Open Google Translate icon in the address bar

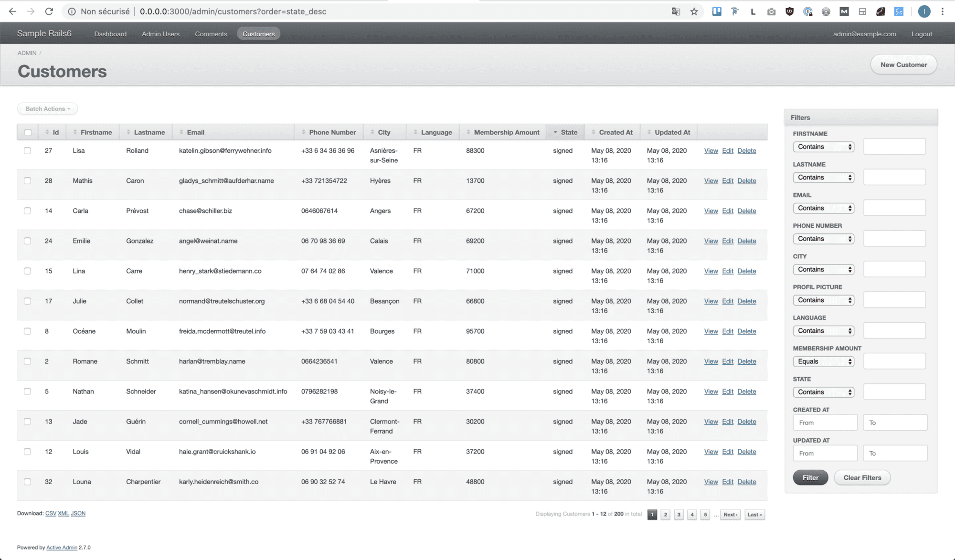[x=676, y=11]
